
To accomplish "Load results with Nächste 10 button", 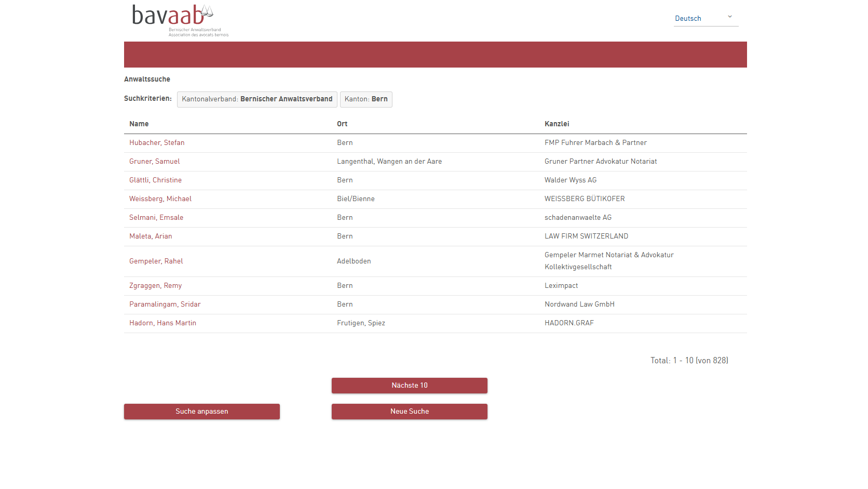I will 410,386.
